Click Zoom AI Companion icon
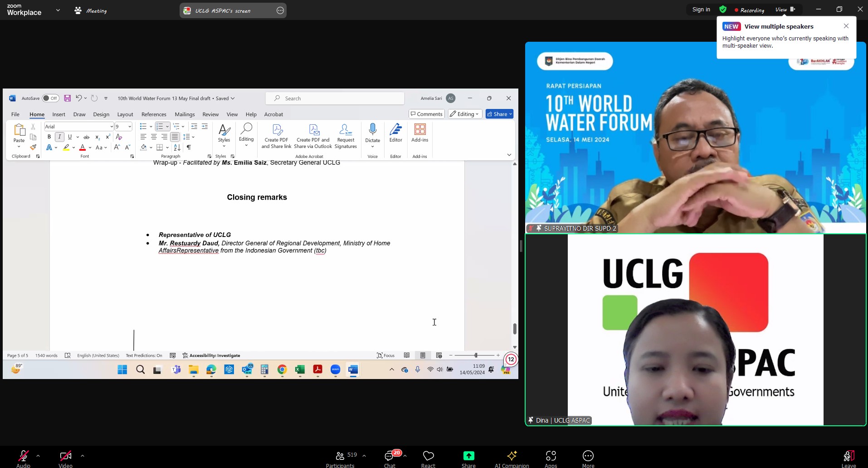 pyautogui.click(x=512, y=459)
